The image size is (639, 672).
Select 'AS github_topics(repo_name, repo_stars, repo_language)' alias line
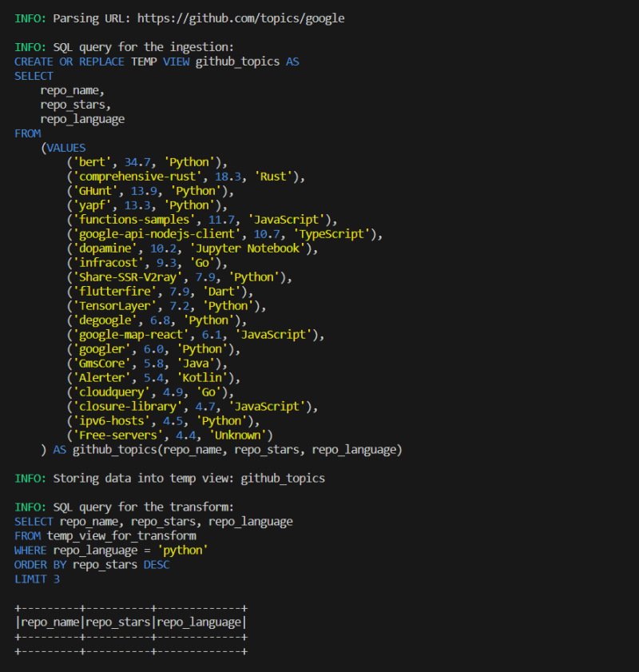[x=228, y=450]
